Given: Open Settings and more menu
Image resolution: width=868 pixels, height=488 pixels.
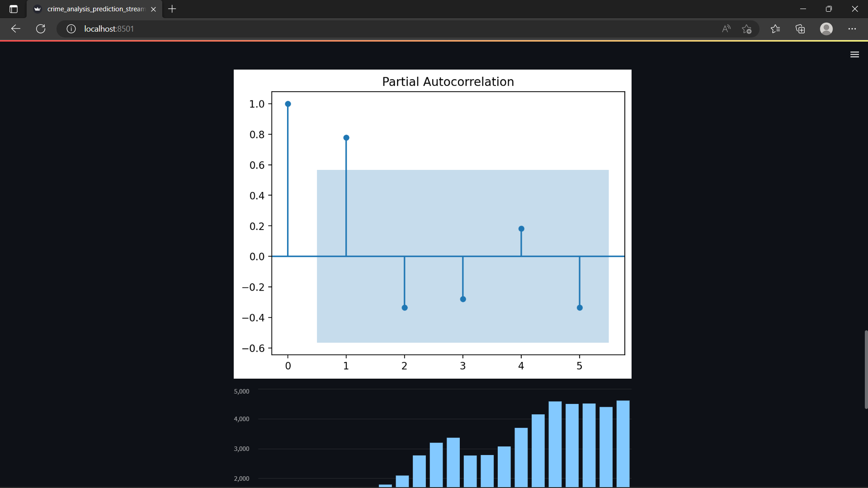Looking at the screenshot, I should tap(853, 28).
